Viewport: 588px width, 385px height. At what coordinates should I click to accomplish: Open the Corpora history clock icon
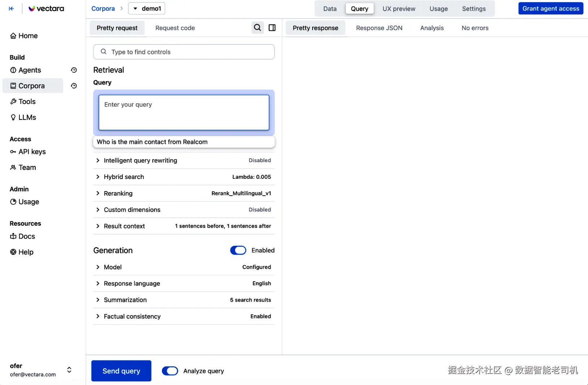74,86
